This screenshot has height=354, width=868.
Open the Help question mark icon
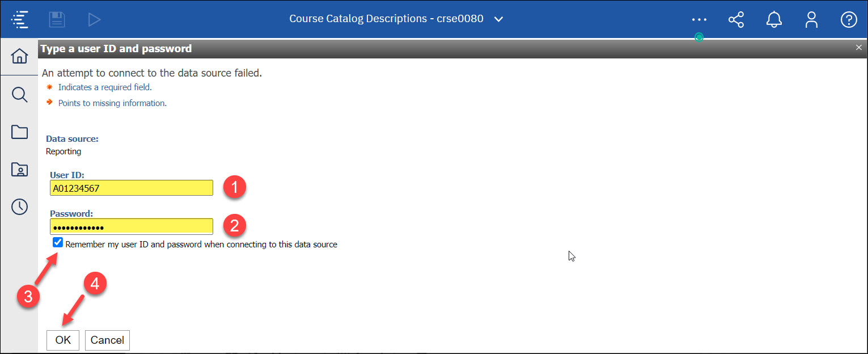pos(848,20)
